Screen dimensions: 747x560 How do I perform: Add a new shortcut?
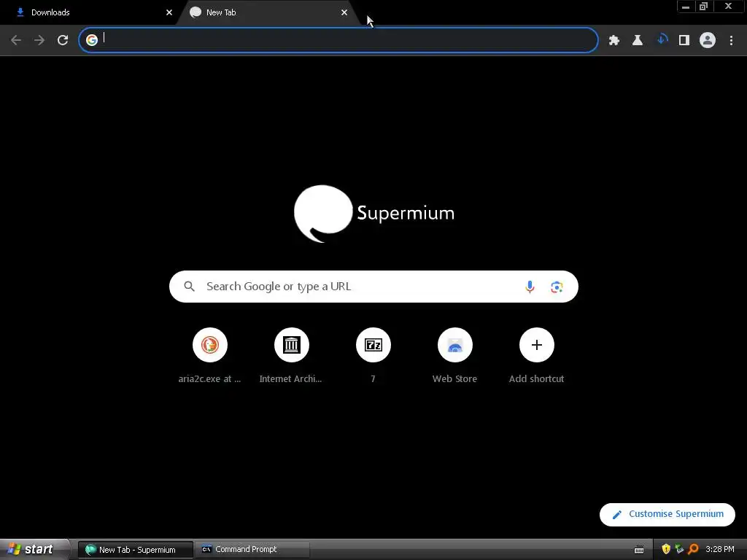point(536,355)
